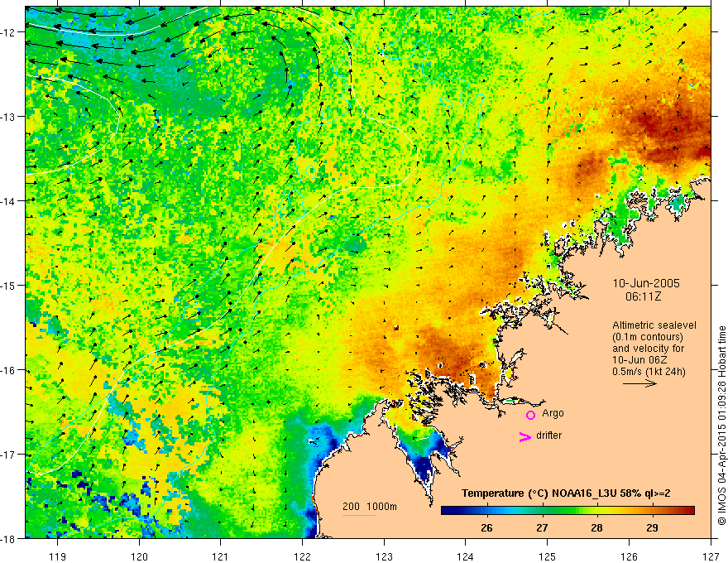
Task: Click the 10-Jun-2005 date label
Action: tap(646, 283)
